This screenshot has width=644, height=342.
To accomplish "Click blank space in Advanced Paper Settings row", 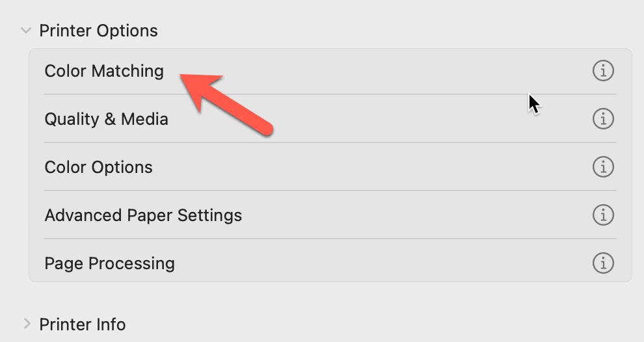I will click(x=416, y=215).
